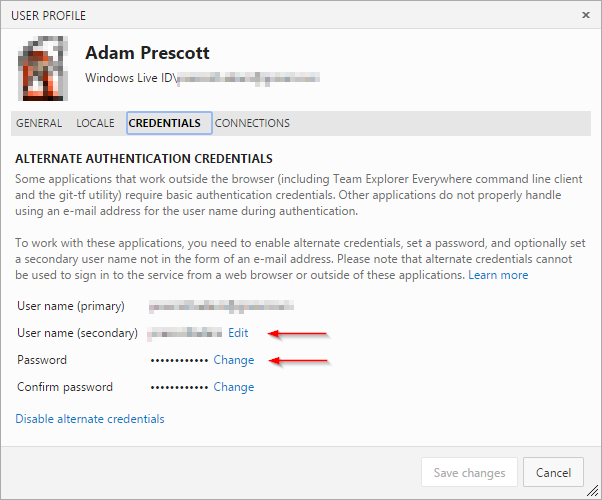
Task: Close the User Profile dialog
Action: [x=586, y=16]
